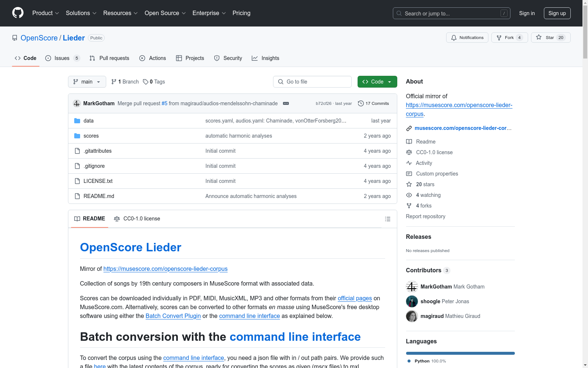Click the data folder icon
The width and height of the screenshot is (588, 368).
[77, 121]
